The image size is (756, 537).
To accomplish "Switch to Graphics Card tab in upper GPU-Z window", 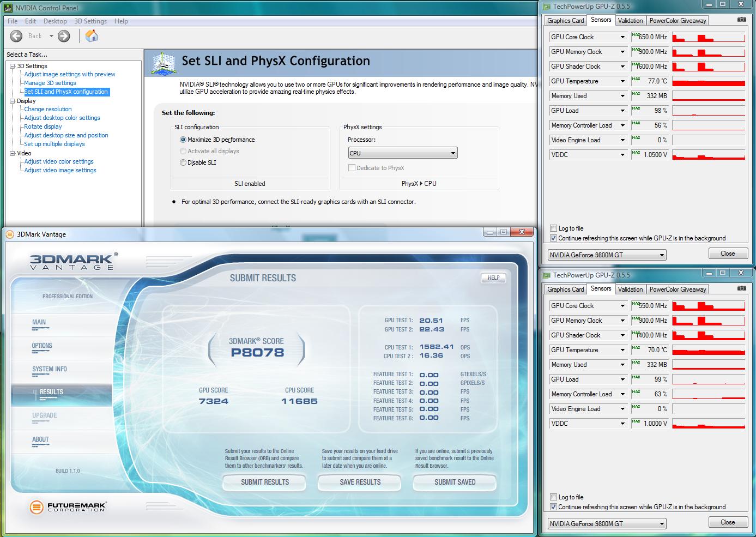I will coord(566,21).
